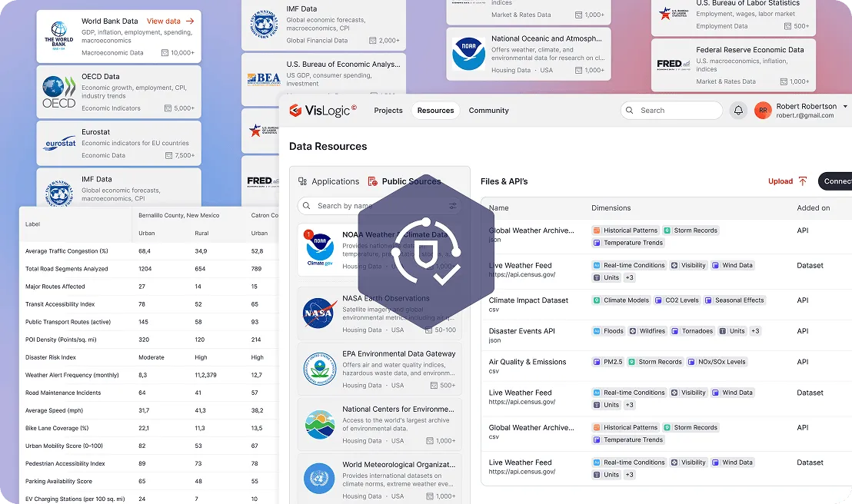Click the NASA logo
Image resolution: width=852 pixels, height=504 pixels.
319,313
